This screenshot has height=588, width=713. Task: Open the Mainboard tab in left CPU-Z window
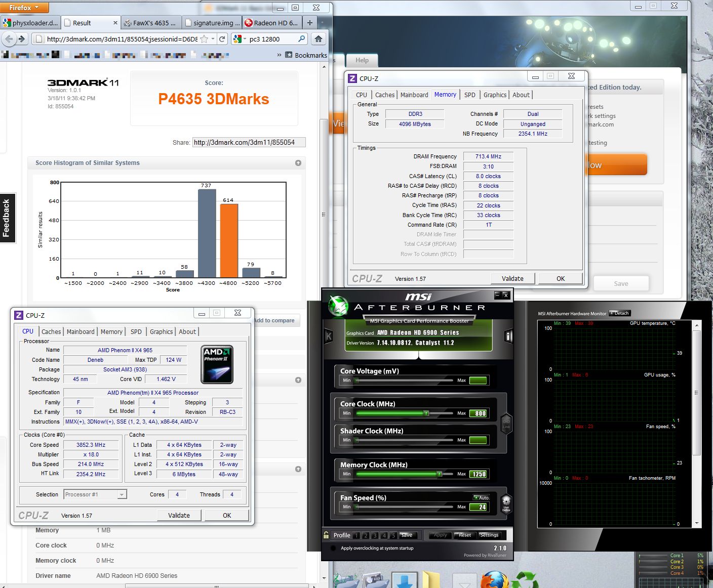click(81, 332)
